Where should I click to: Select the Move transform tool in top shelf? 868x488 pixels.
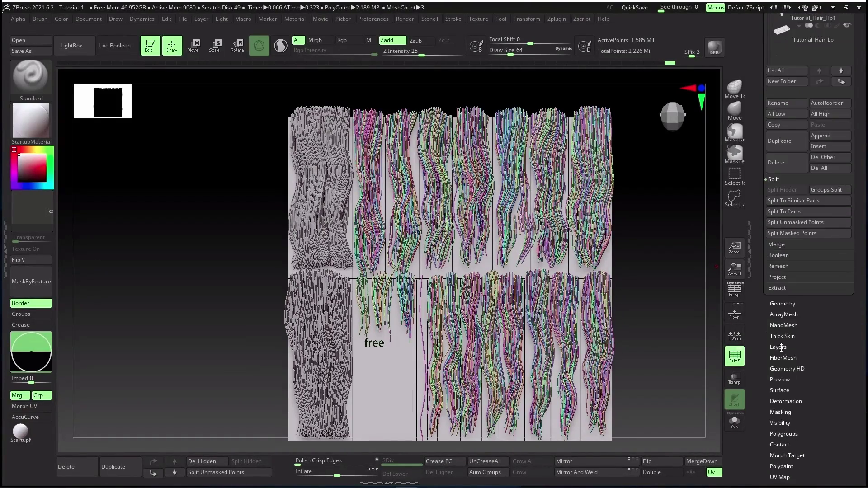tap(193, 46)
